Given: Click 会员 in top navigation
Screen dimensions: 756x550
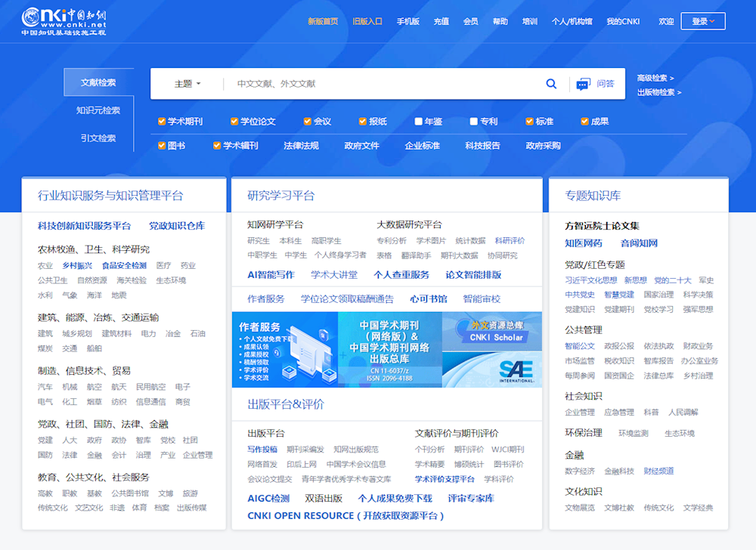Looking at the screenshot, I should 470,21.
